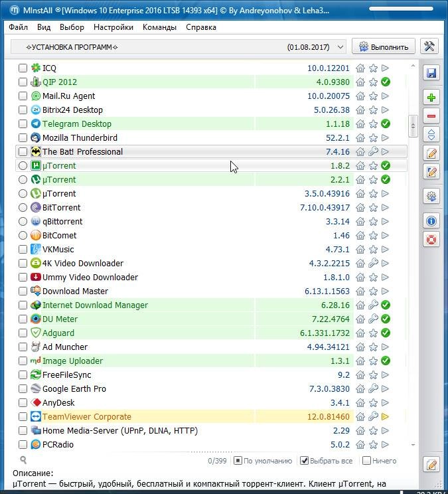
Task: Click the scroll down arrow of list
Action: [413, 445]
